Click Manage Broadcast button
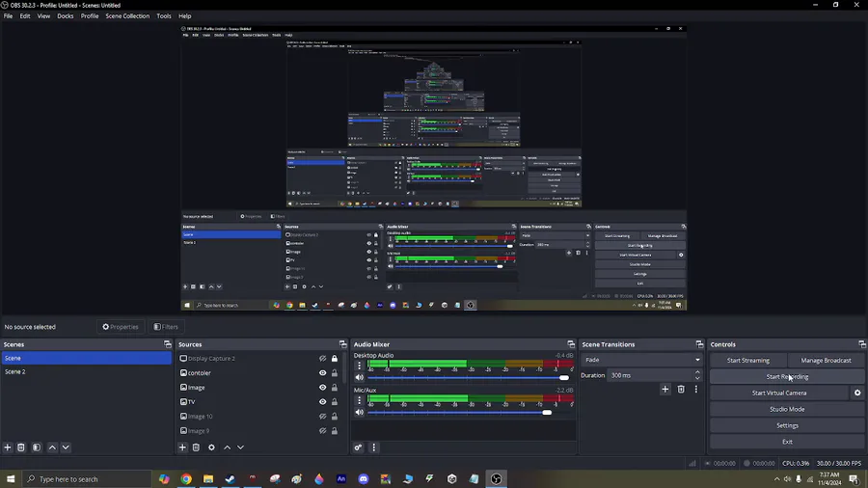This screenshot has height=488, width=868. pos(826,360)
